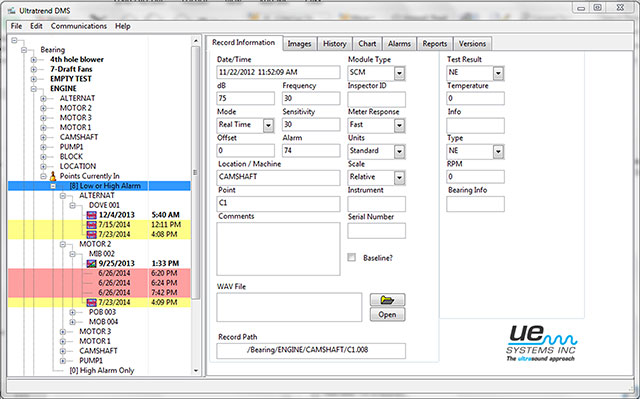This screenshot has width=640, height=399.
Task: Open the Communications menu
Action: point(79,26)
